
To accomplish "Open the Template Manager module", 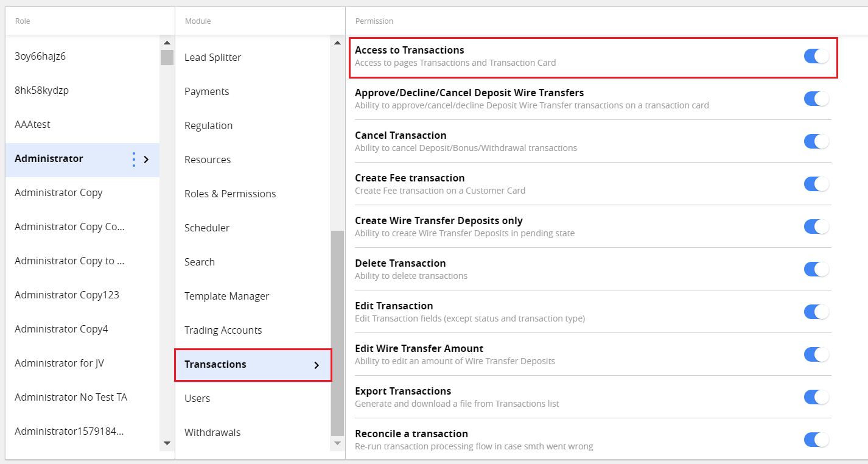I will pos(227,296).
